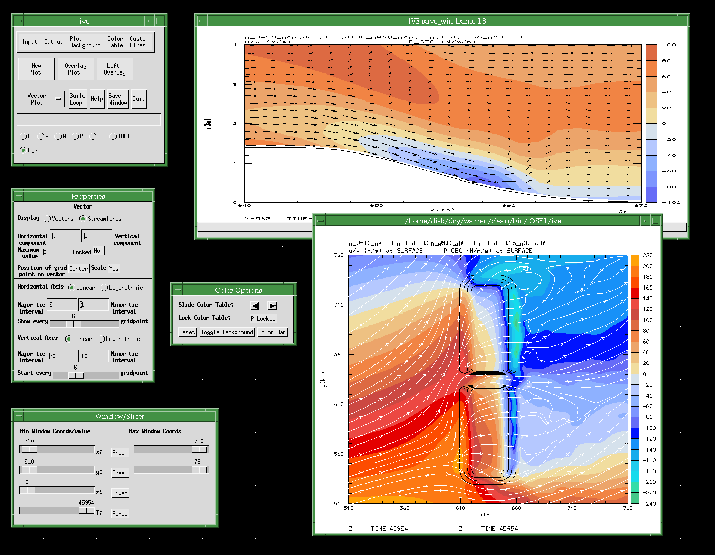Choose Linear for Horizontal Axis
Image resolution: width=715 pixels, height=555 pixels.
click(70, 287)
